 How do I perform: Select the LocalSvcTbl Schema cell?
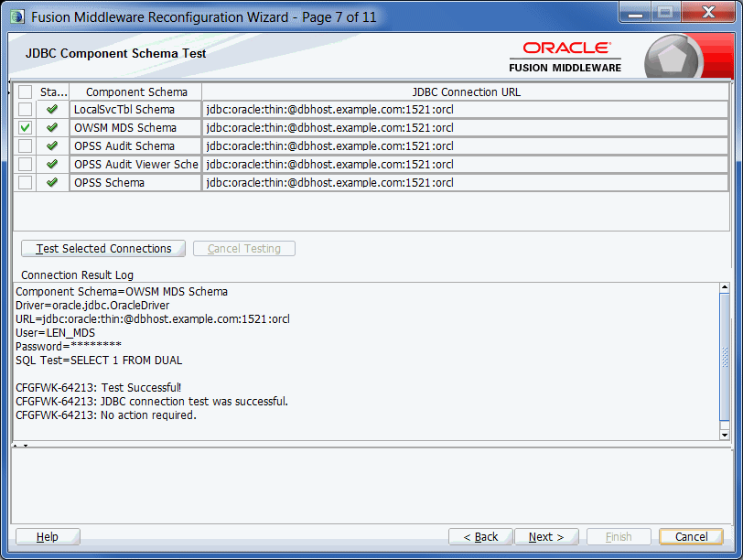point(135,110)
